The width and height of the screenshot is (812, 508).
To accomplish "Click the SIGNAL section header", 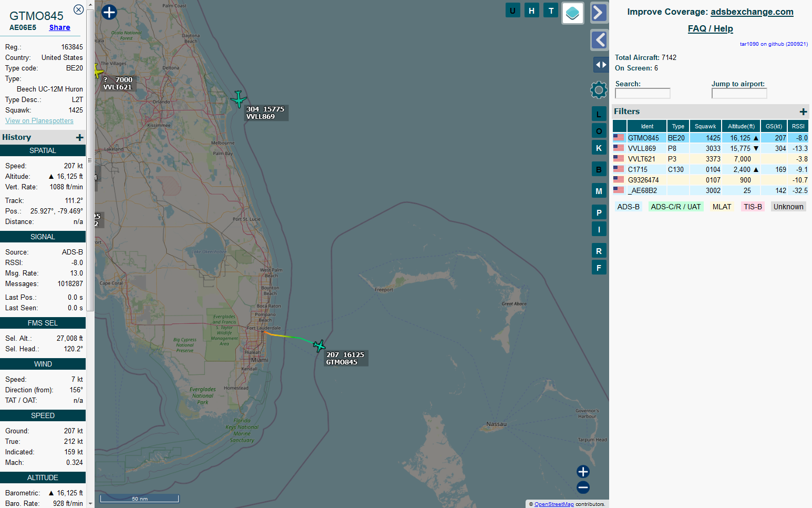I will pos(43,237).
